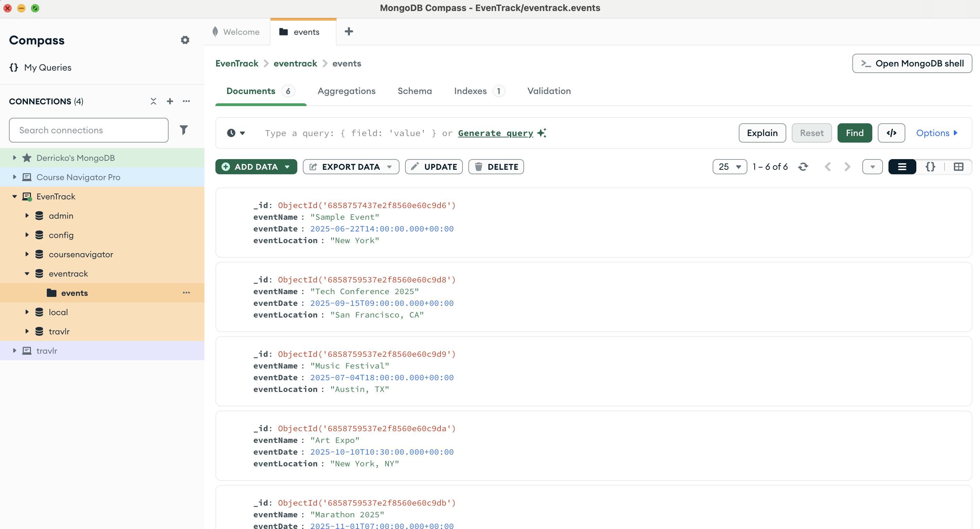Viewport: 980px width, 529px height.
Task: Export query to language code icon
Action: 891,133
